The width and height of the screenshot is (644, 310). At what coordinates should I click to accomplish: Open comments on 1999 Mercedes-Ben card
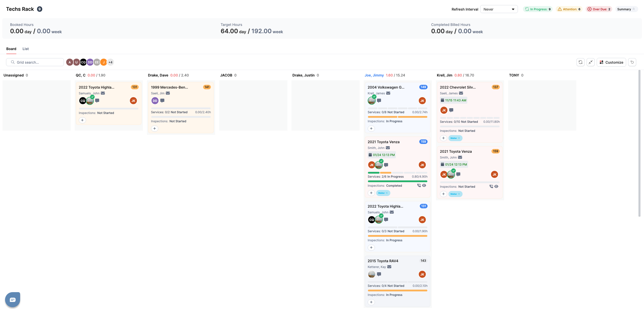click(162, 101)
